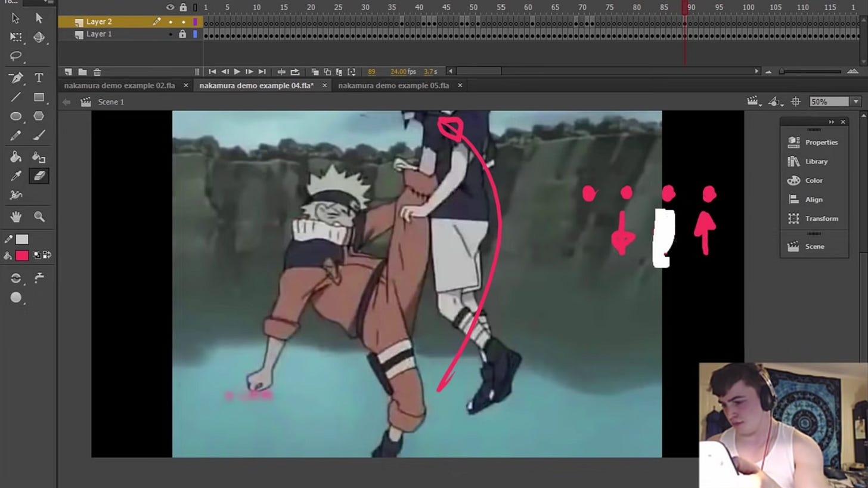Select the Oval tool
The image size is (868, 488).
click(15, 116)
